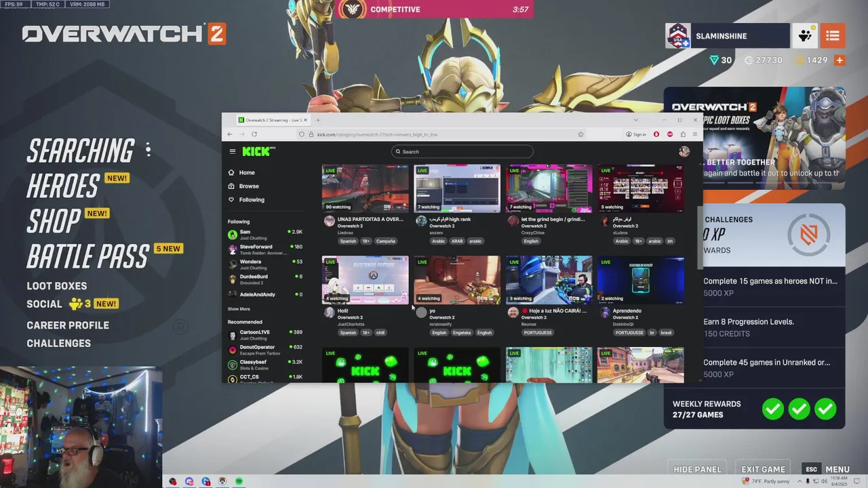Open Sam channel in Following list
Image resolution: width=868 pixels, height=488 pixels.
pyautogui.click(x=265, y=234)
